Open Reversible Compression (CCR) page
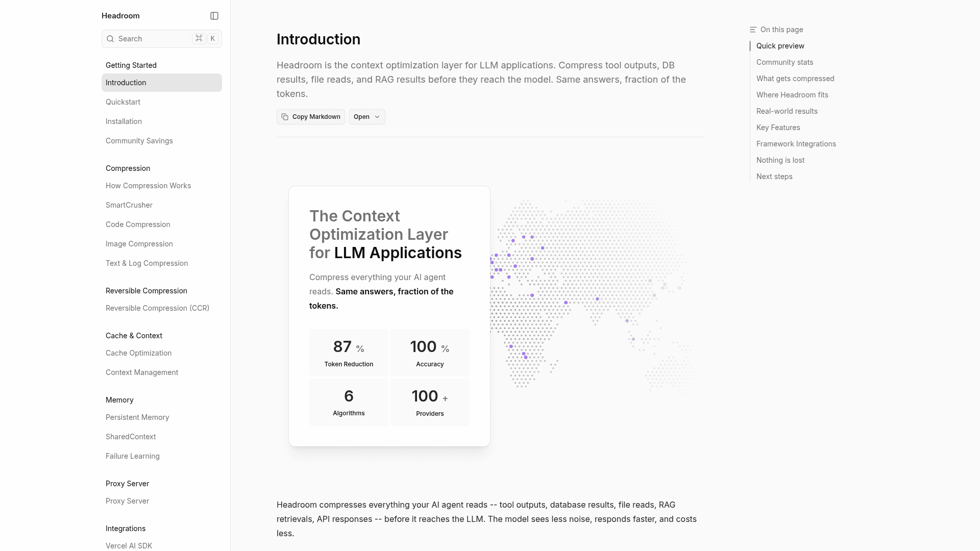The width and height of the screenshot is (980, 551). [x=162, y=308]
